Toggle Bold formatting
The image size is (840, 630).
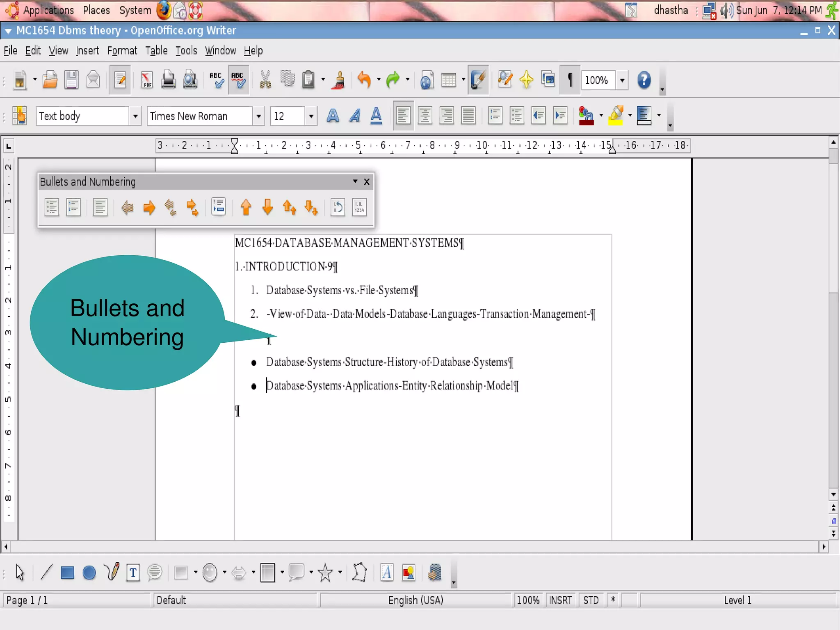(333, 116)
